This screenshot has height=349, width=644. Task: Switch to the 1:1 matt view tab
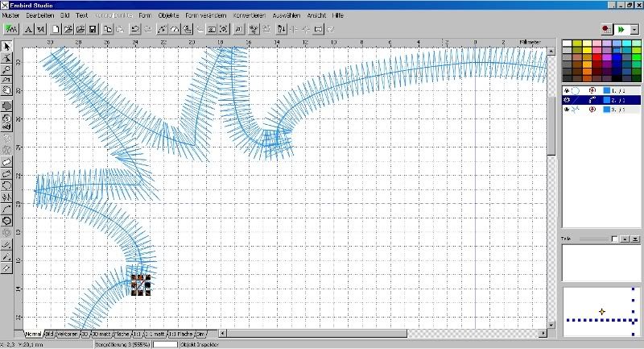pos(155,334)
